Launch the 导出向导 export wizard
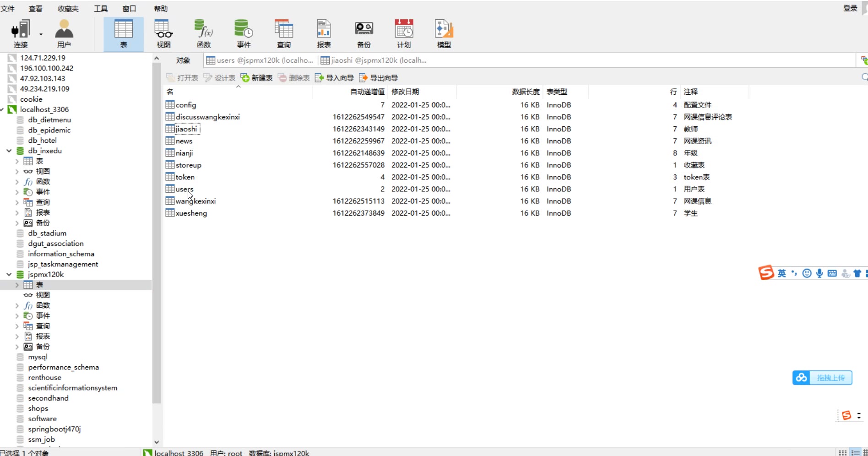 [379, 78]
